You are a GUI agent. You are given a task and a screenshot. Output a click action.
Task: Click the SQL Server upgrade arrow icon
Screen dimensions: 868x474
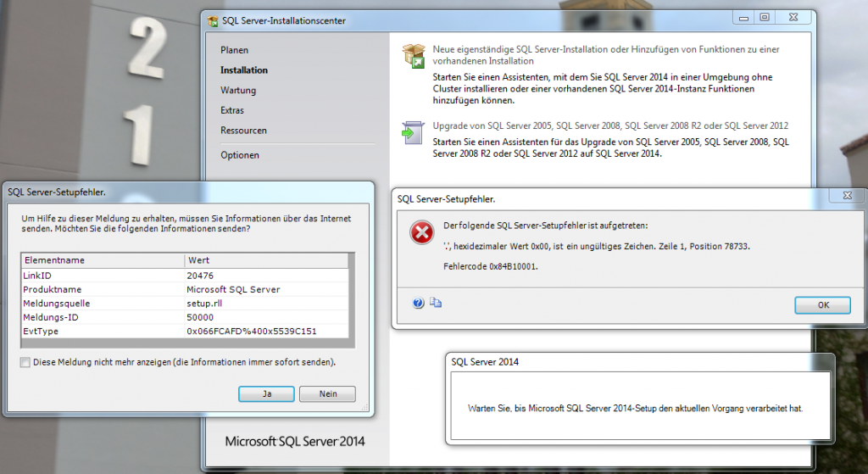(413, 133)
